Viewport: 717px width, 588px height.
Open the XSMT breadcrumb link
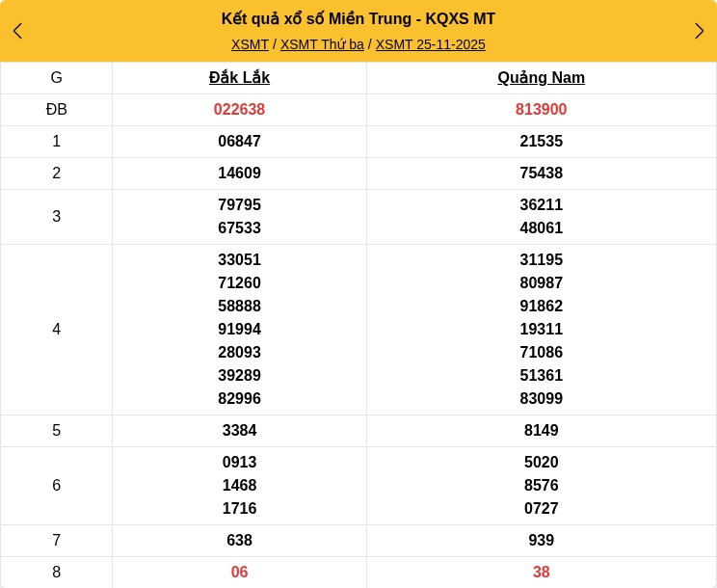[x=250, y=44]
